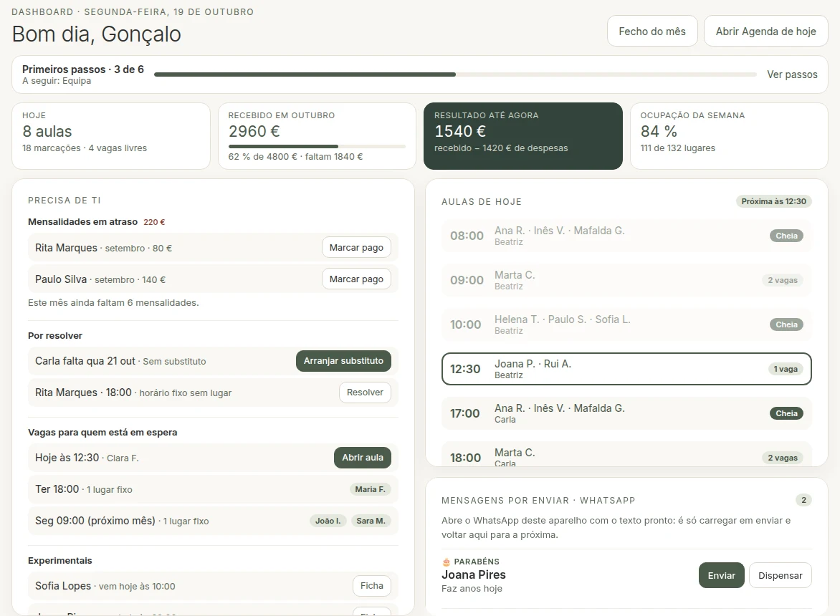Open the 09:00 Marta C. class
Screen dimensions: 840x616
pyautogui.click(x=626, y=280)
